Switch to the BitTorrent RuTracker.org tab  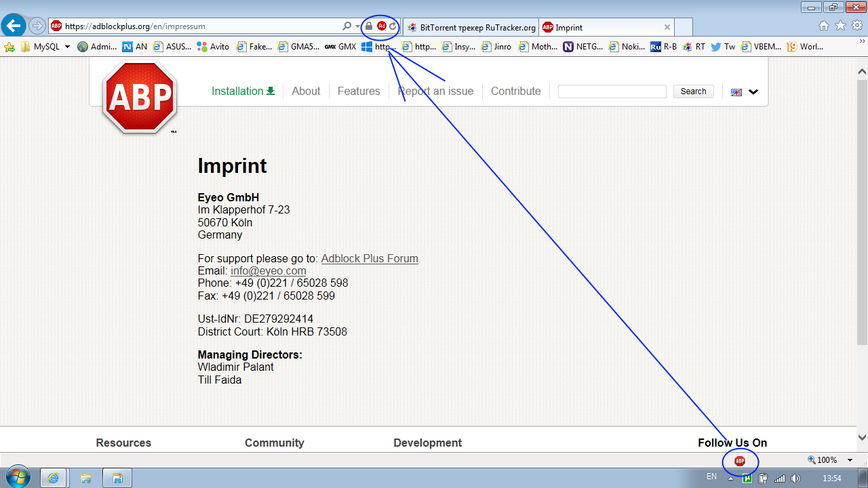coord(471,27)
